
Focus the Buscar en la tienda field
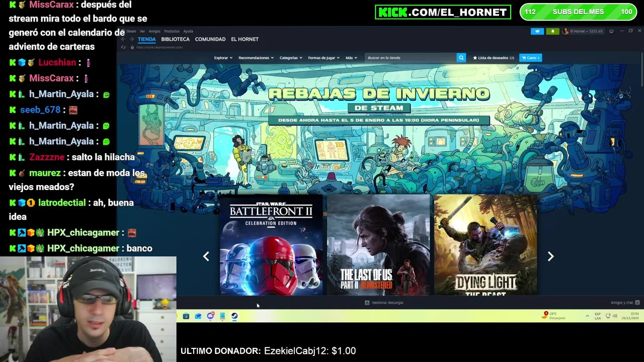410,58
